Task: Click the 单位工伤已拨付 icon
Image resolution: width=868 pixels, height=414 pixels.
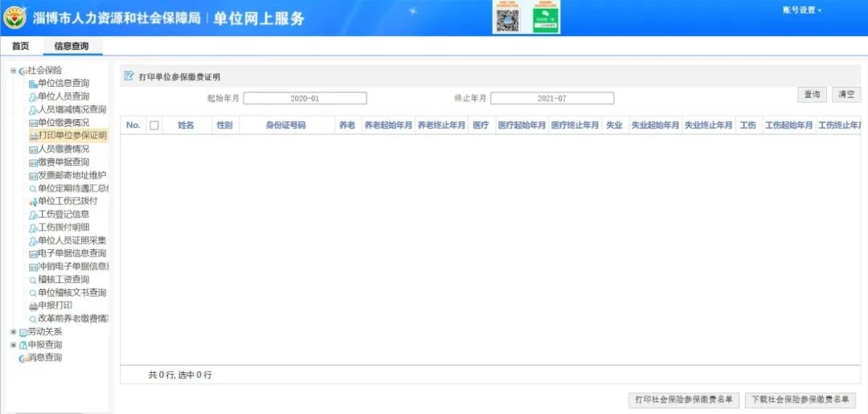Action: (x=33, y=202)
